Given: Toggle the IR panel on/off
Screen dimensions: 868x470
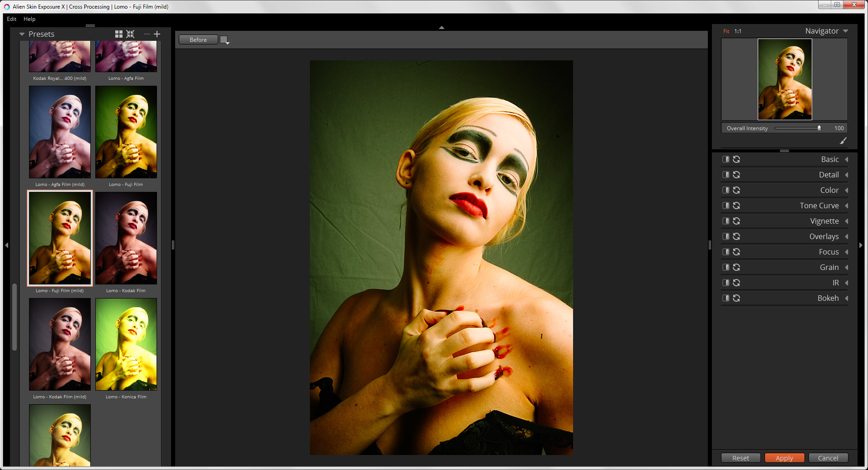Looking at the screenshot, I should tap(726, 283).
